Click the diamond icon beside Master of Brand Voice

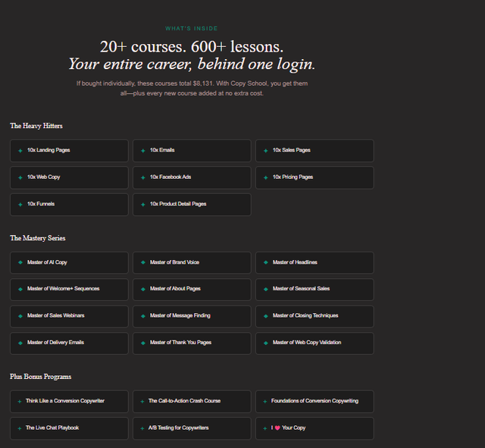click(143, 262)
